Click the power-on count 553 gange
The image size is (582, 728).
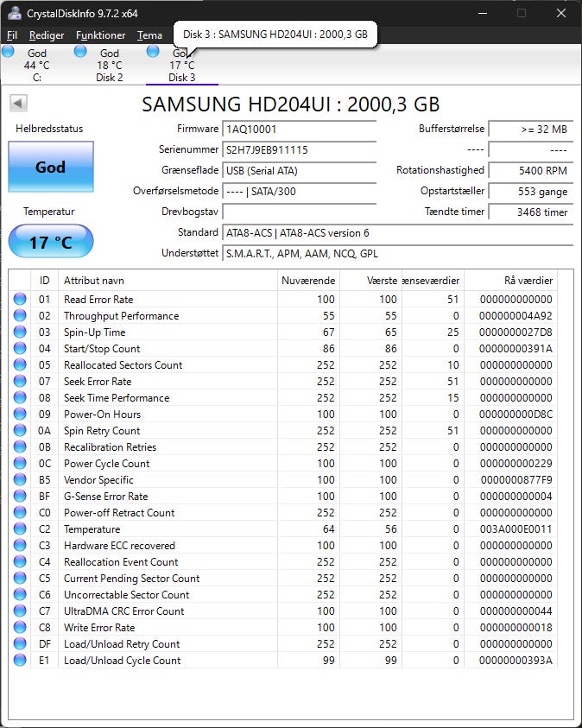coord(531,192)
